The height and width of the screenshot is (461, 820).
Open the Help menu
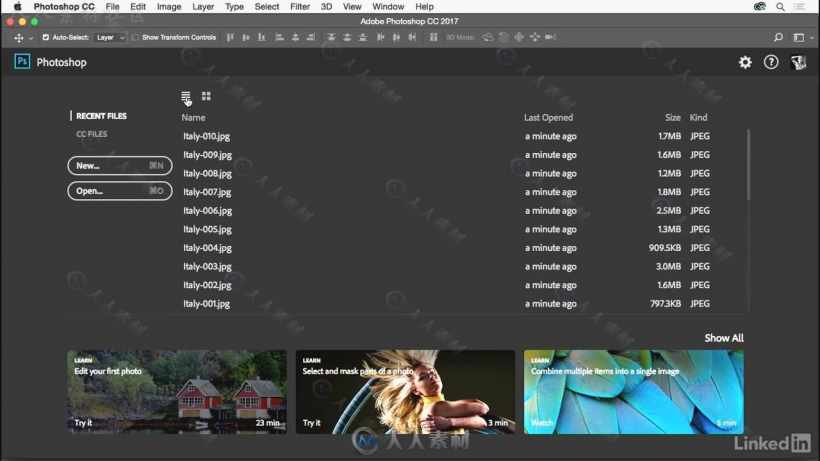[x=425, y=7]
